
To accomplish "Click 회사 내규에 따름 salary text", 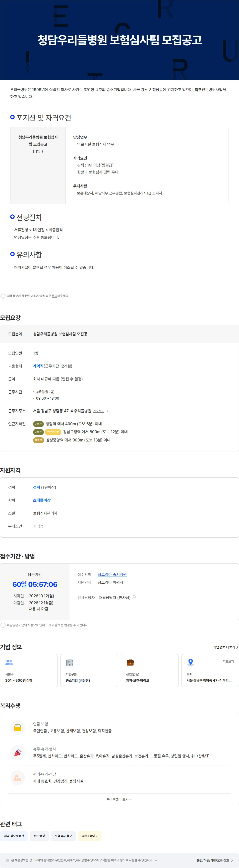I will 58,379.
